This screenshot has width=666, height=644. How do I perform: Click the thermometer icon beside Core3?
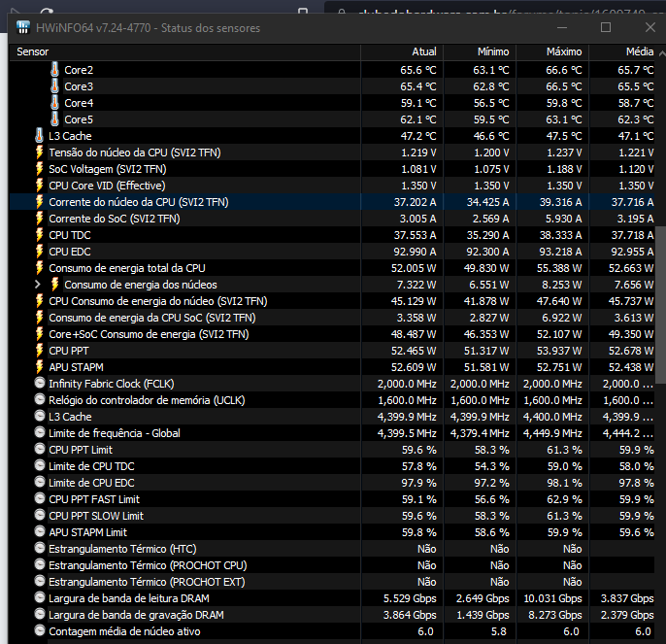pyautogui.click(x=54, y=86)
